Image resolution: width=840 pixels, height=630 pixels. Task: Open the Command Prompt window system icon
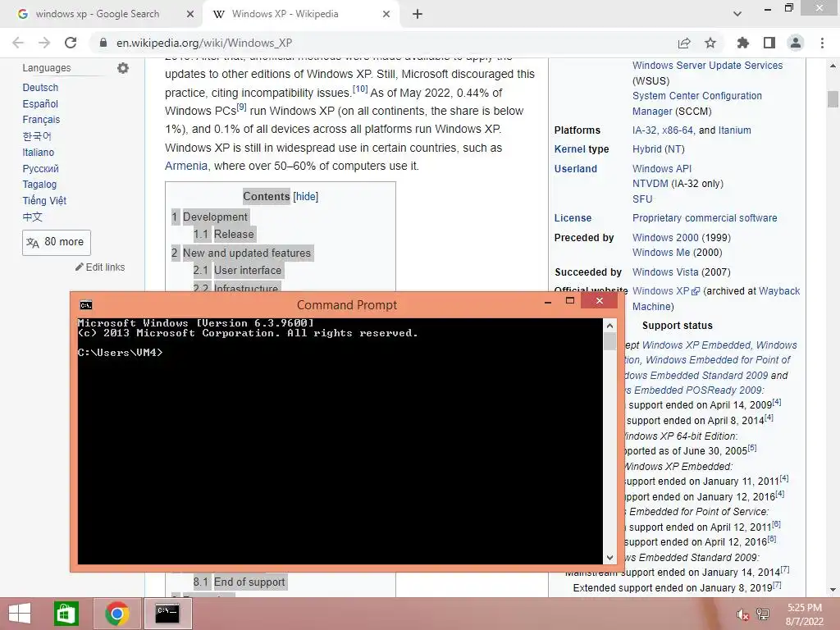[85, 305]
